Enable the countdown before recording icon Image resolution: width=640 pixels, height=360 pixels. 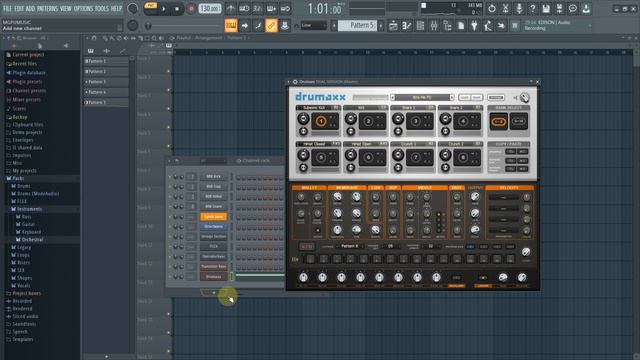point(258,9)
